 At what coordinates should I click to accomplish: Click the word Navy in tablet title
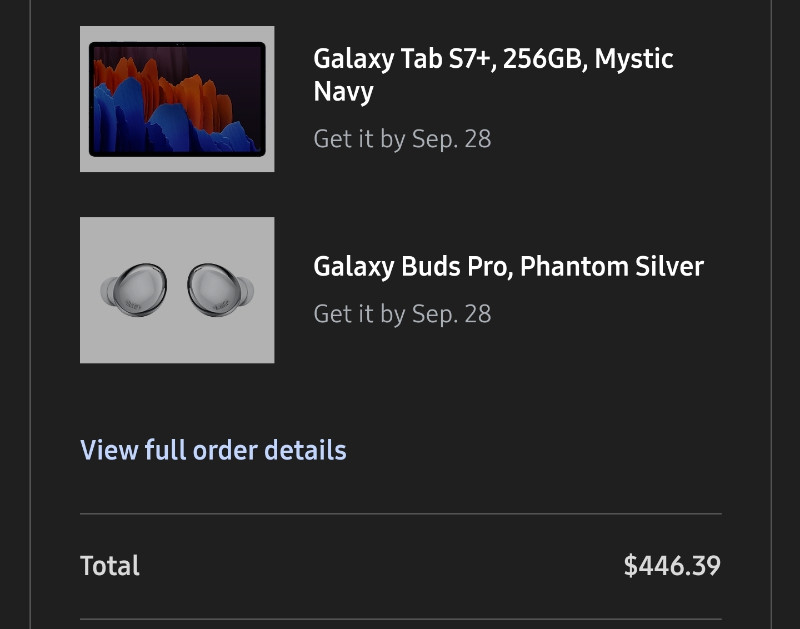(343, 92)
